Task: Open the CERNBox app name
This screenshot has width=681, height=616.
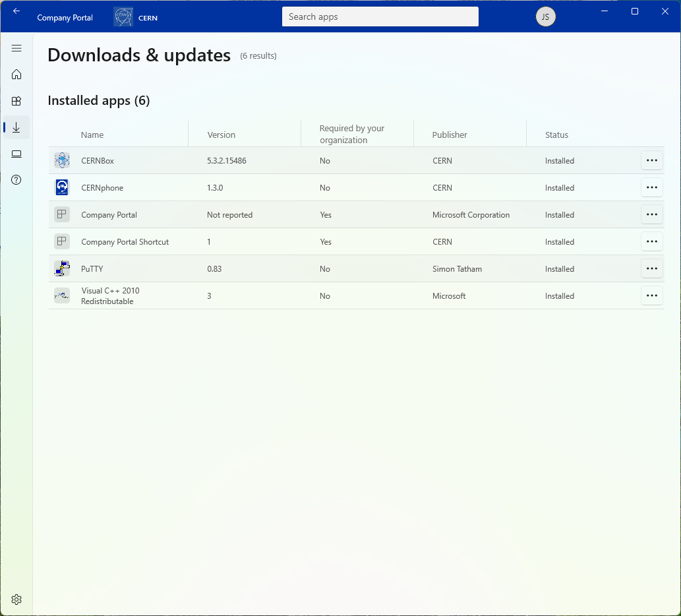Action: (98, 161)
